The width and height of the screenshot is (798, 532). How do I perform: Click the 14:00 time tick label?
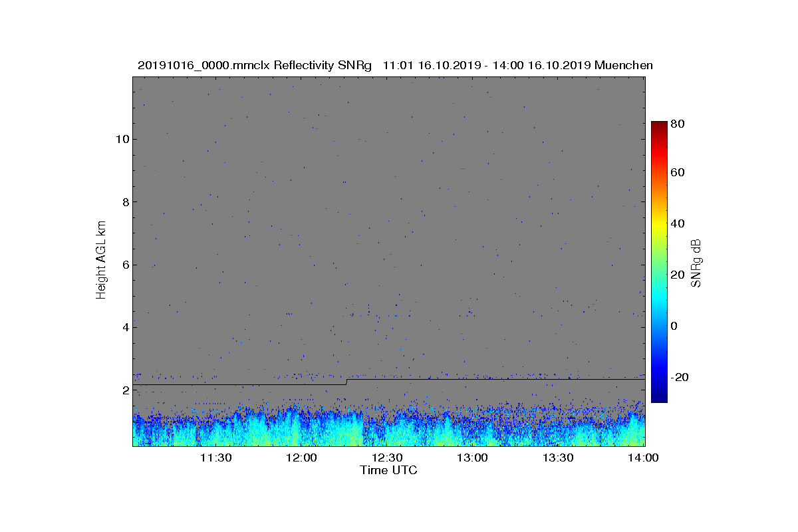click(x=644, y=458)
